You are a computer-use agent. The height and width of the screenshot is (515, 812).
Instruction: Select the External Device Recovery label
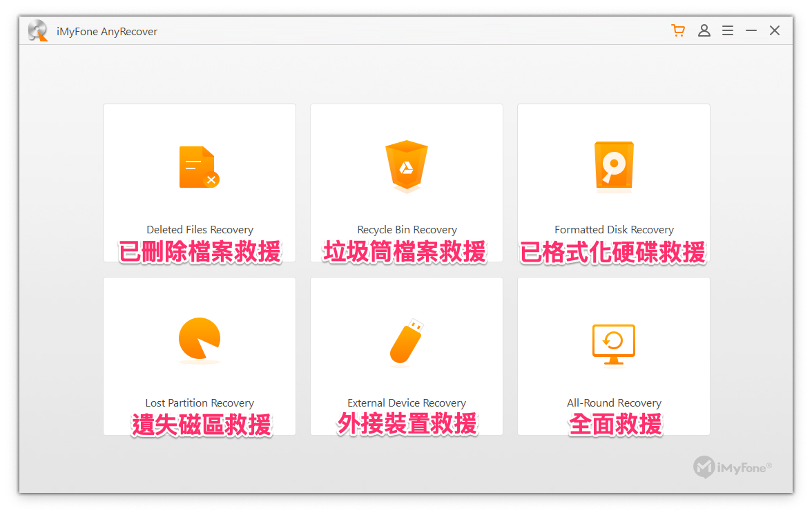407,402
